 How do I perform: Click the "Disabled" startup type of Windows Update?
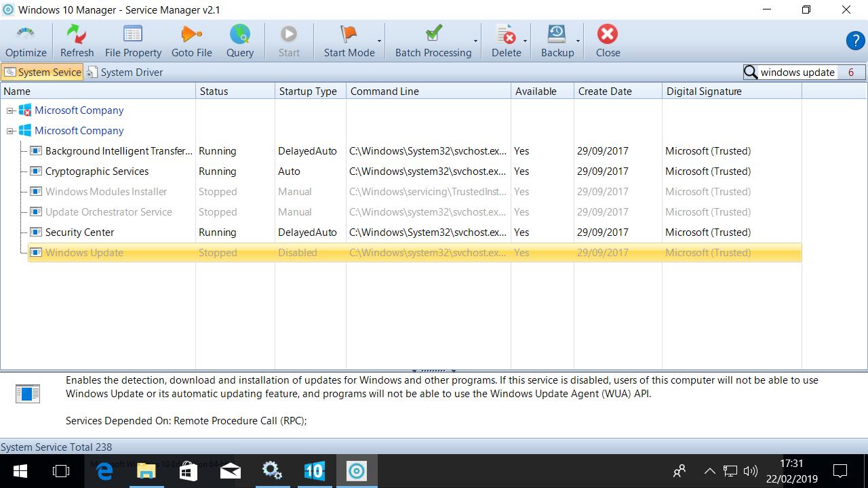point(298,253)
